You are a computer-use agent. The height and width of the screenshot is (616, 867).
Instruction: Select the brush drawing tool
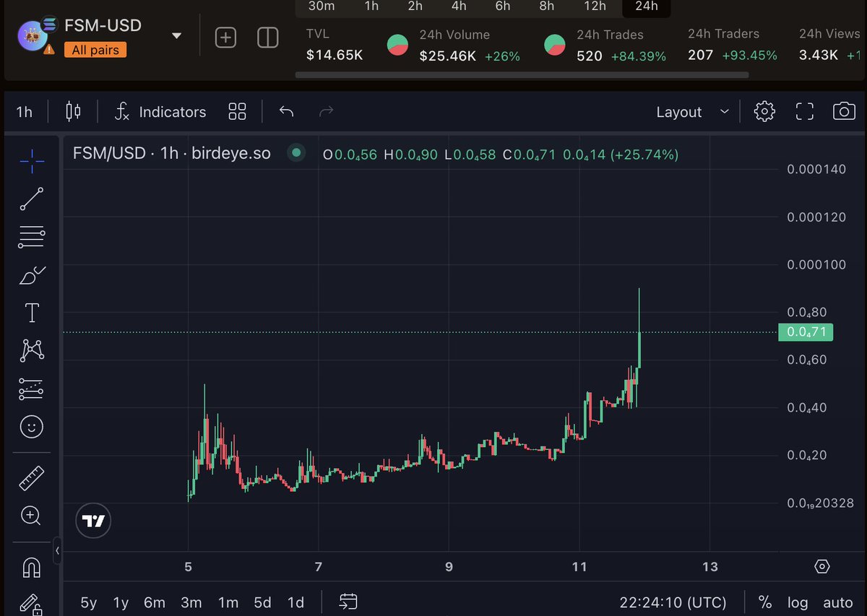coord(32,275)
